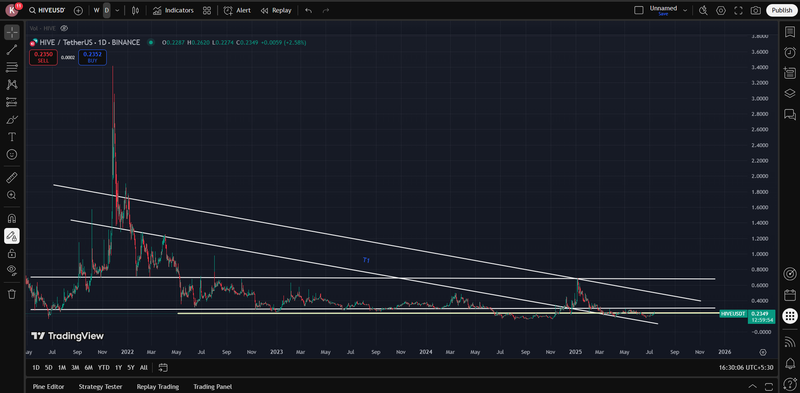The height and width of the screenshot is (393, 800).
Task: Open the Indicators dialog
Action: coord(173,10)
